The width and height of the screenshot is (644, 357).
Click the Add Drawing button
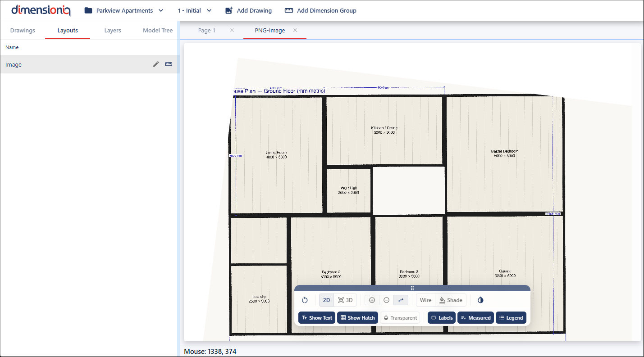(248, 10)
